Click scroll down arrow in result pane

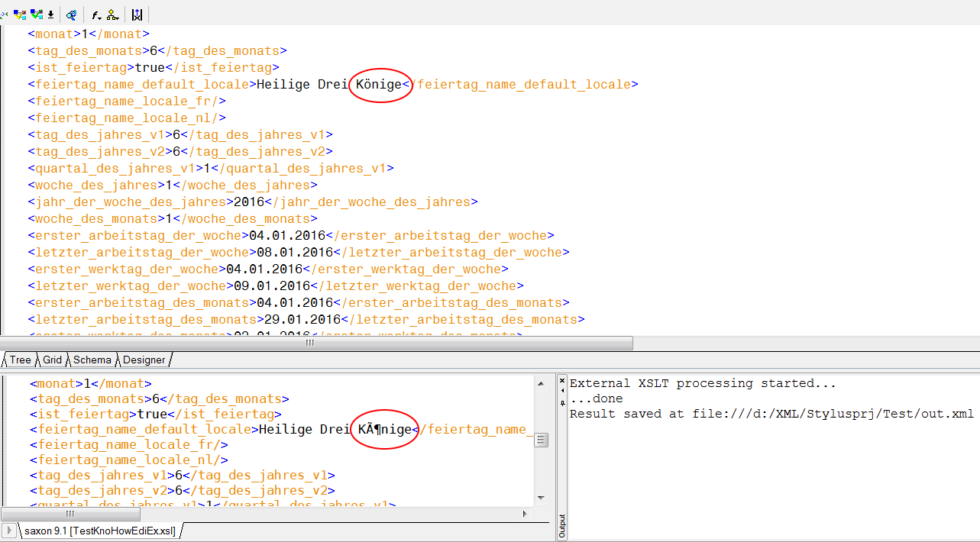pyautogui.click(x=541, y=498)
